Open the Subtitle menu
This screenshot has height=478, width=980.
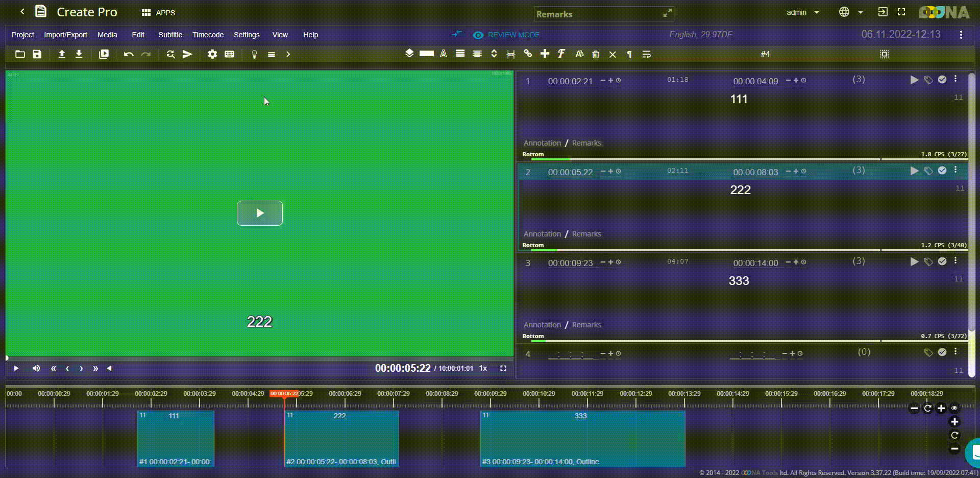click(170, 35)
